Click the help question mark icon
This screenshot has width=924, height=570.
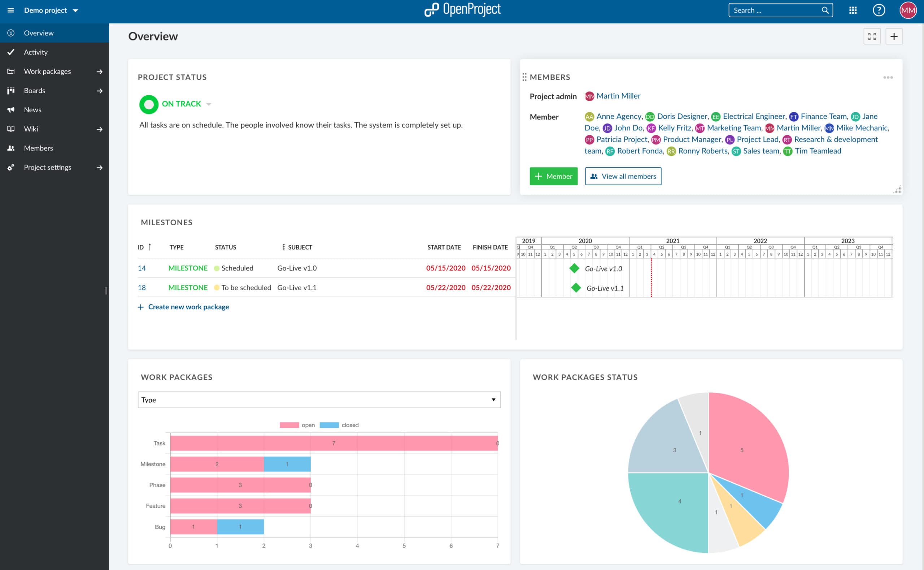(879, 10)
